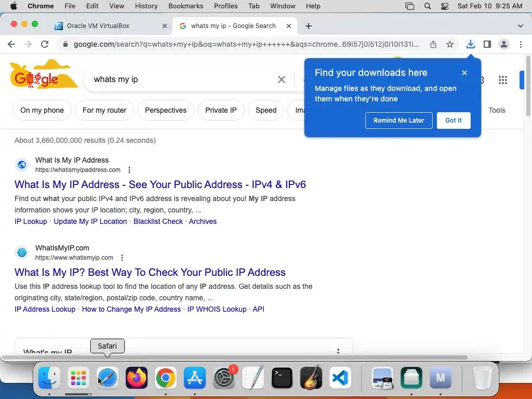Screen dimensions: 532x399
Task: Open the Apple menu
Action: (14, 6)
